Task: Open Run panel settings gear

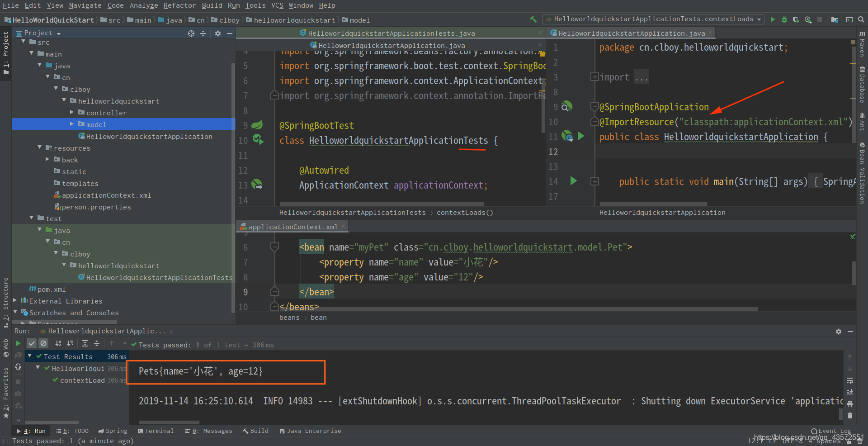Action: pos(839,332)
